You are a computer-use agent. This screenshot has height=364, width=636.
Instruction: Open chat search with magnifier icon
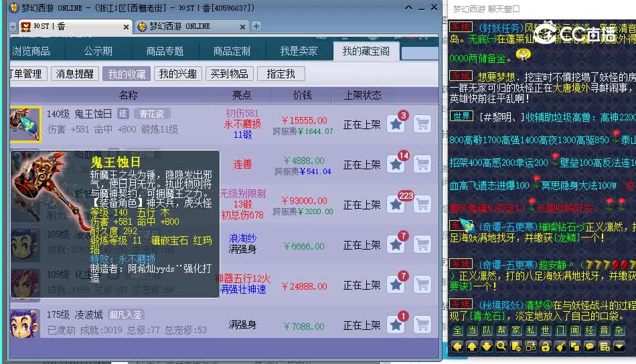click(x=501, y=347)
